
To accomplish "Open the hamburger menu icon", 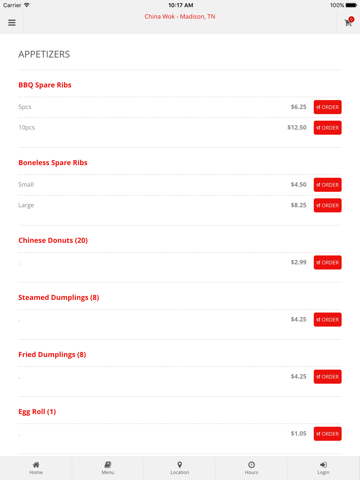I will point(12,23).
